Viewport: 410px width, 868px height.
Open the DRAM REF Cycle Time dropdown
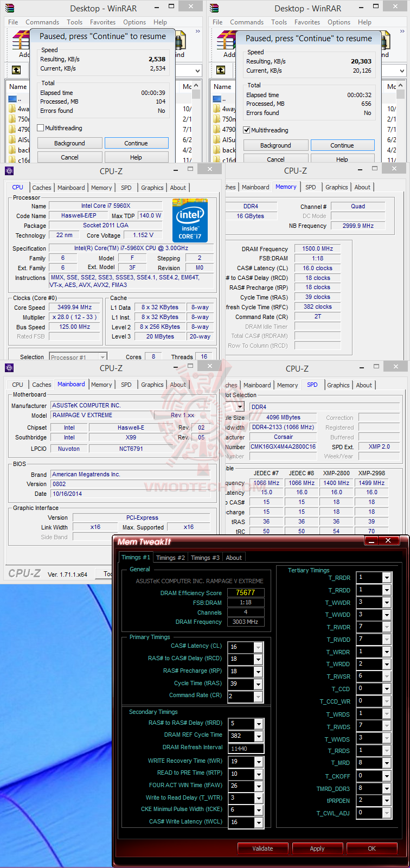coord(259,736)
